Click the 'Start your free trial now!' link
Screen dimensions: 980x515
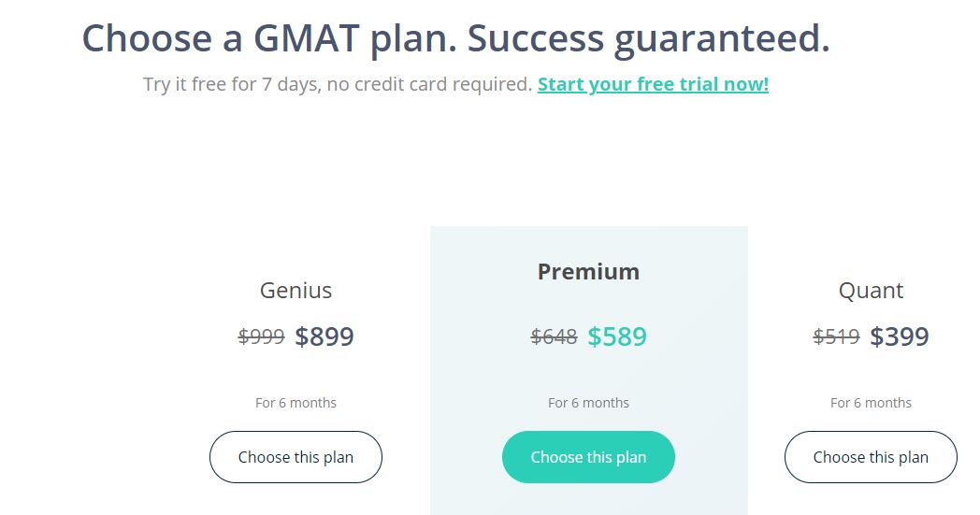click(x=653, y=84)
